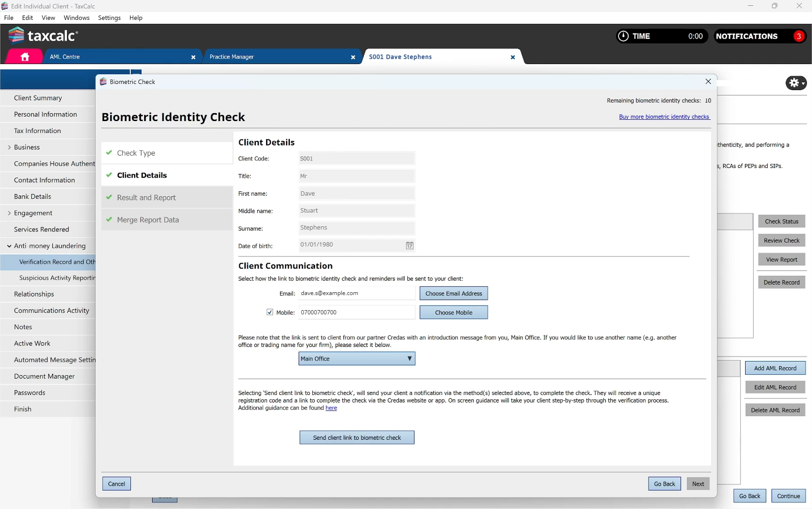Click Choose Email Address button
Viewport: 812px width, 509px height.
pyautogui.click(x=454, y=293)
